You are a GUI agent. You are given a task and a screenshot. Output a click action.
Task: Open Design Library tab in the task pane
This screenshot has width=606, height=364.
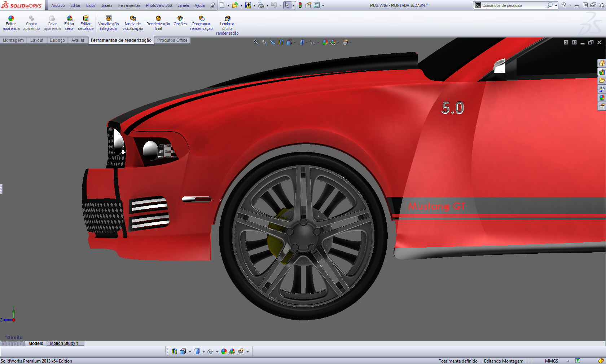tap(602, 72)
